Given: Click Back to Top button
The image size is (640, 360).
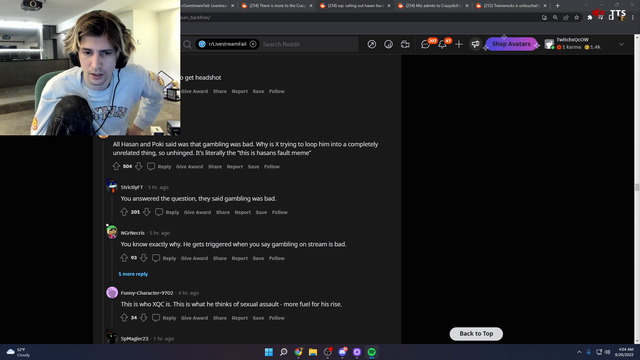Looking at the screenshot, I should (476, 333).
